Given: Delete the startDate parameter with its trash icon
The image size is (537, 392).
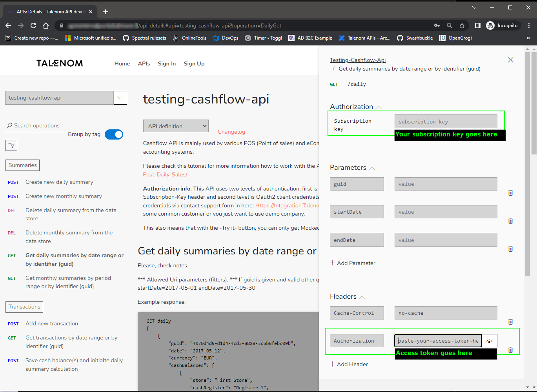Looking at the screenshot, I should [510, 221].
